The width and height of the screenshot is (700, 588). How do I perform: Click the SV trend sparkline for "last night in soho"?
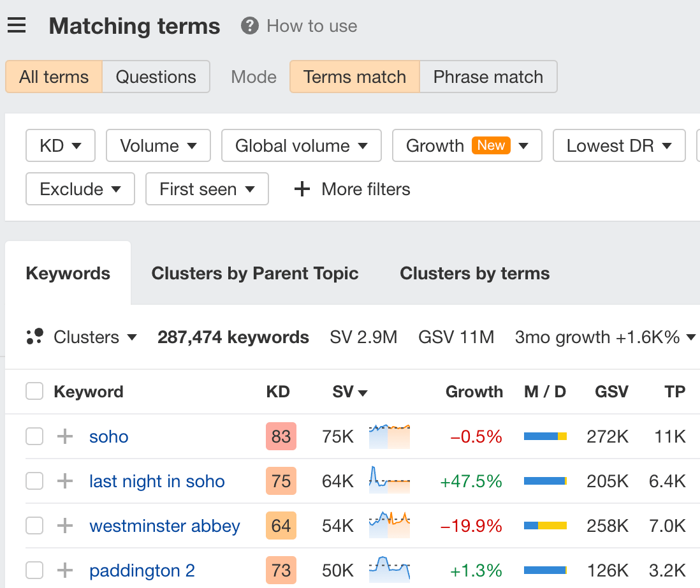tap(389, 481)
